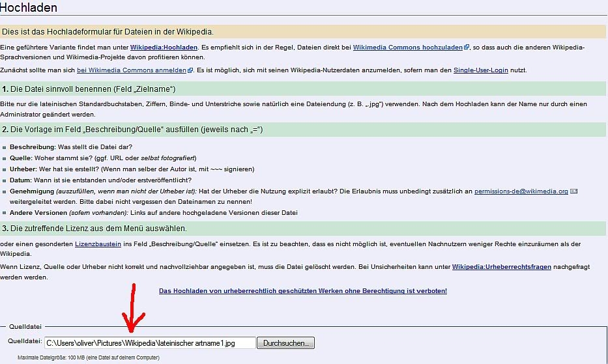Click the bullet icon beside "Urheber"
The height and width of the screenshot is (364, 608).
click(5, 169)
